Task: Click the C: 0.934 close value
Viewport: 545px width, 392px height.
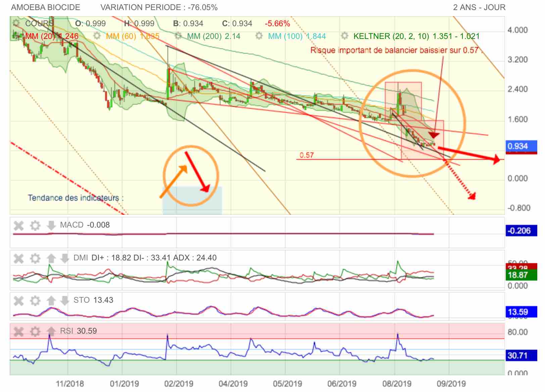Action: [237, 23]
